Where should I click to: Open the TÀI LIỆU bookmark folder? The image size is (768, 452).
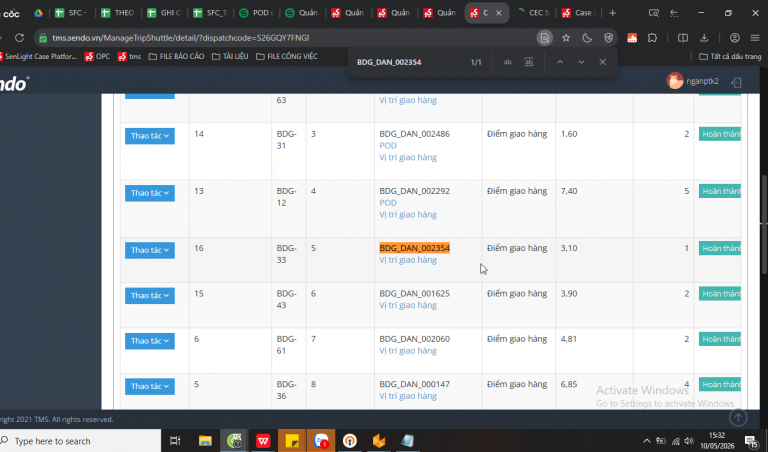(x=230, y=56)
